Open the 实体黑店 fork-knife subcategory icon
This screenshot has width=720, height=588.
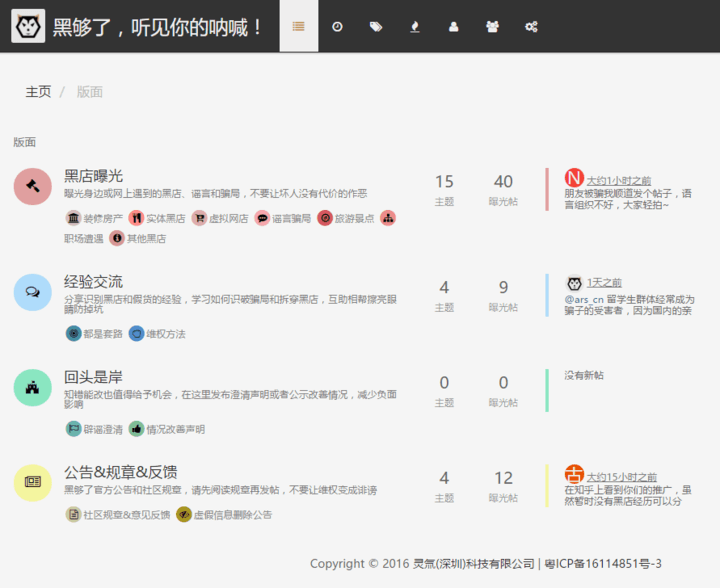coord(136,218)
